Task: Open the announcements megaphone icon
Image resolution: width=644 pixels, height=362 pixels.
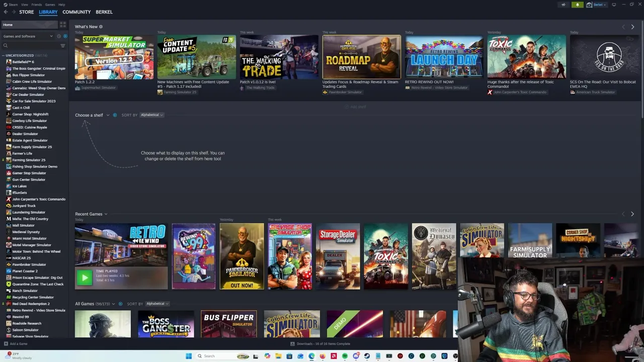Action: [563, 5]
